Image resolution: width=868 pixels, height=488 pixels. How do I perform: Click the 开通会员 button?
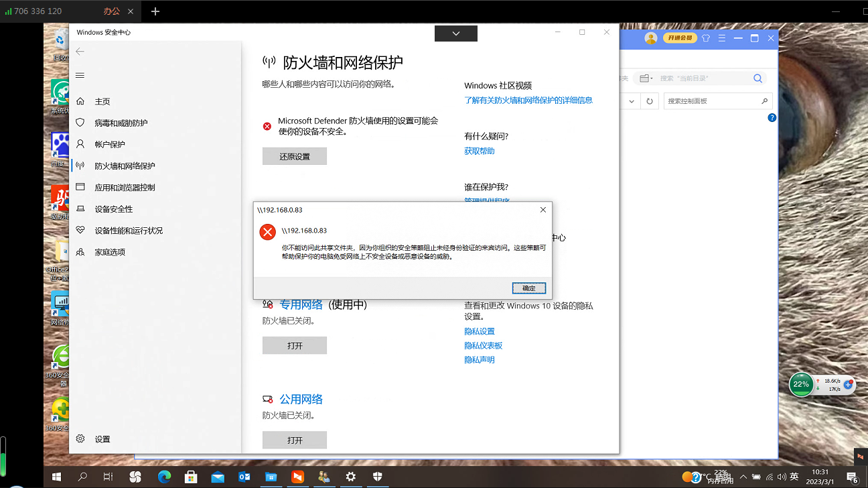[680, 38]
